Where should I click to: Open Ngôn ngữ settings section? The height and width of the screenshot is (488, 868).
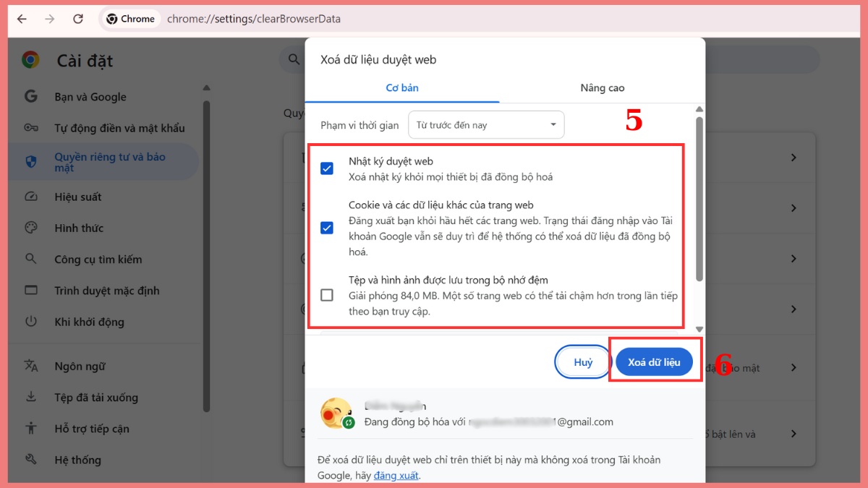[x=80, y=366]
